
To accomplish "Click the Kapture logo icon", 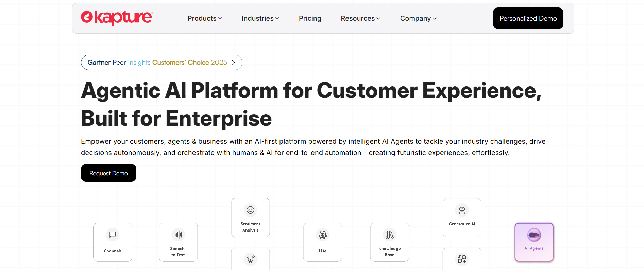I will click(87, 17).
